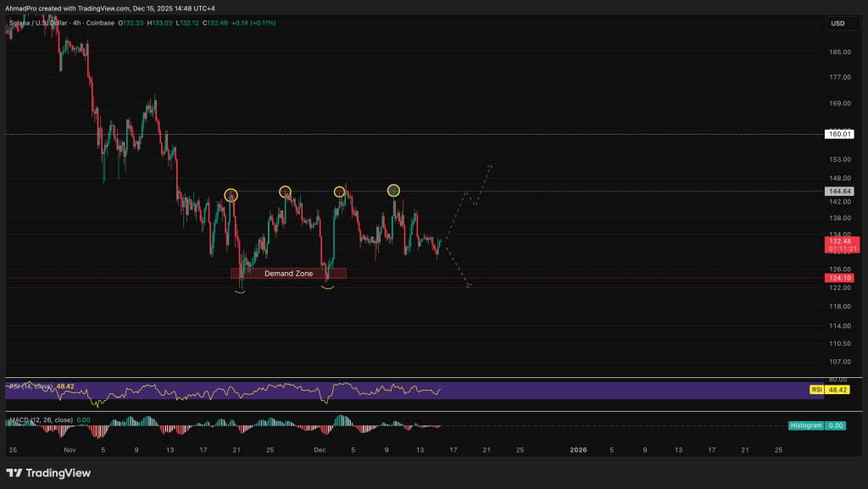Click the 144.64 resistance price label
Viewport: 868px width, 489px height.
841,192
